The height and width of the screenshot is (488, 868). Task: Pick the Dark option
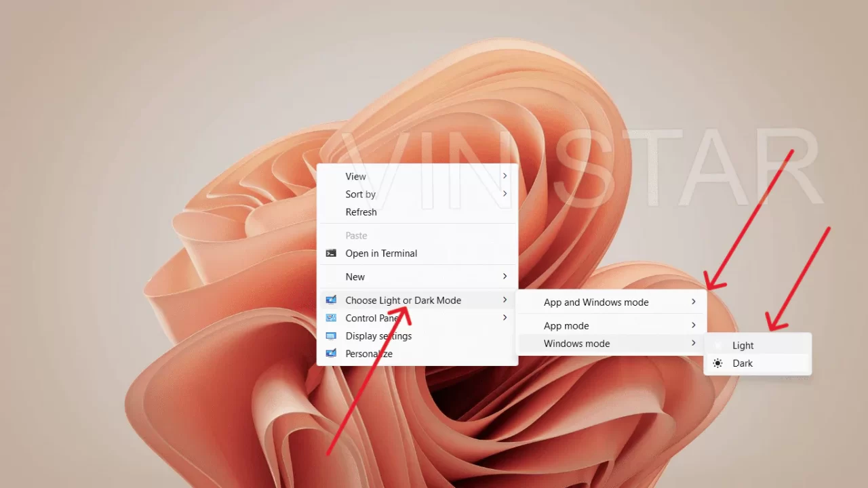[757, 363]
